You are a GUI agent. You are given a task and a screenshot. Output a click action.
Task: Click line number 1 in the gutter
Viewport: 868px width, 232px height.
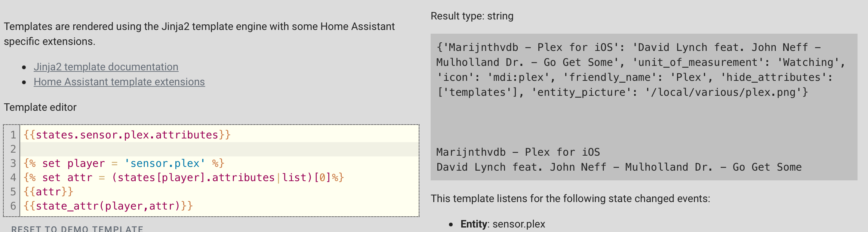coord(13,135)
